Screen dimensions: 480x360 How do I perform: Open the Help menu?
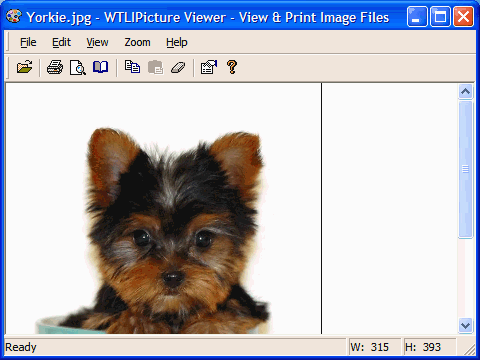pyautogui.click(x=177, y=42)
